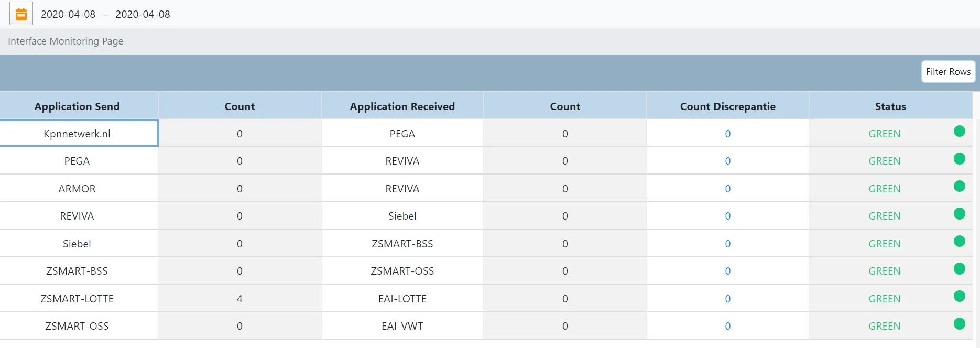Select Siebel in Application Received column
This screenshot has width=980, height=348.
click(x=402, y=216)
